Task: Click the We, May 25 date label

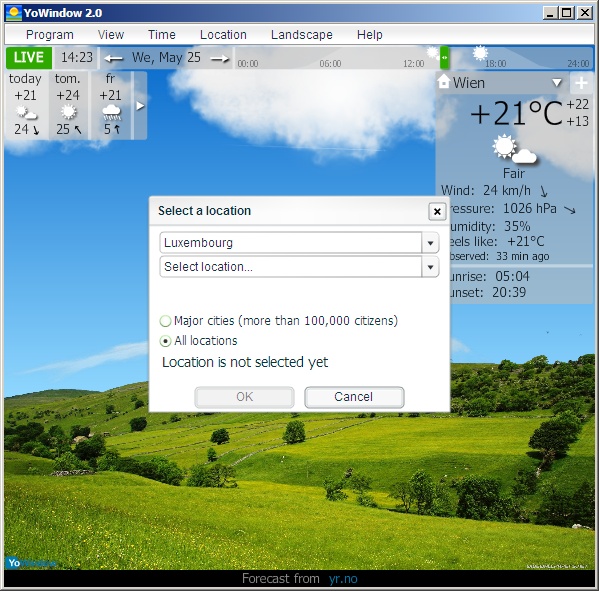Action: (x=166, y=58)
